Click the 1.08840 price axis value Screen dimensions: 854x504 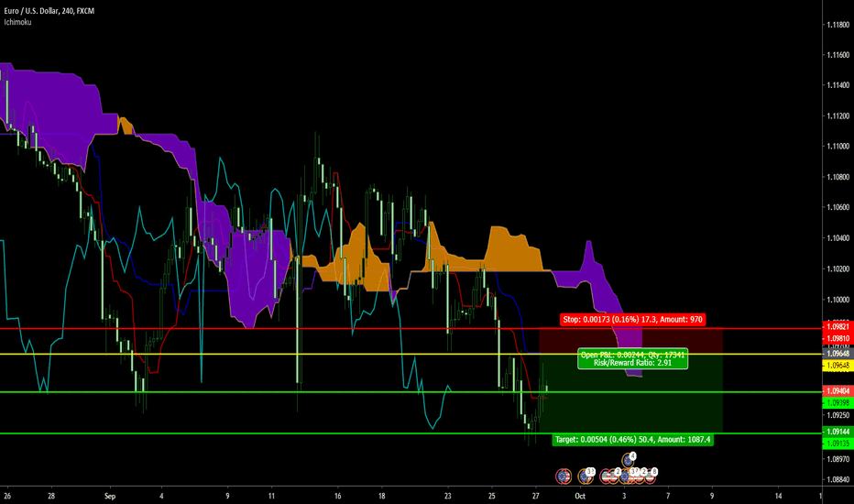[838, 479]
